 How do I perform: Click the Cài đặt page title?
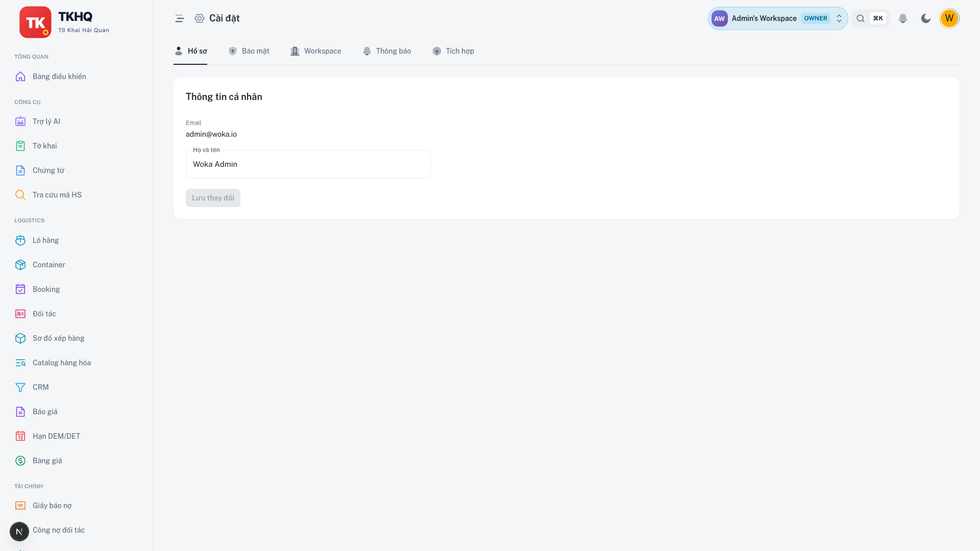tap(225, 18)
